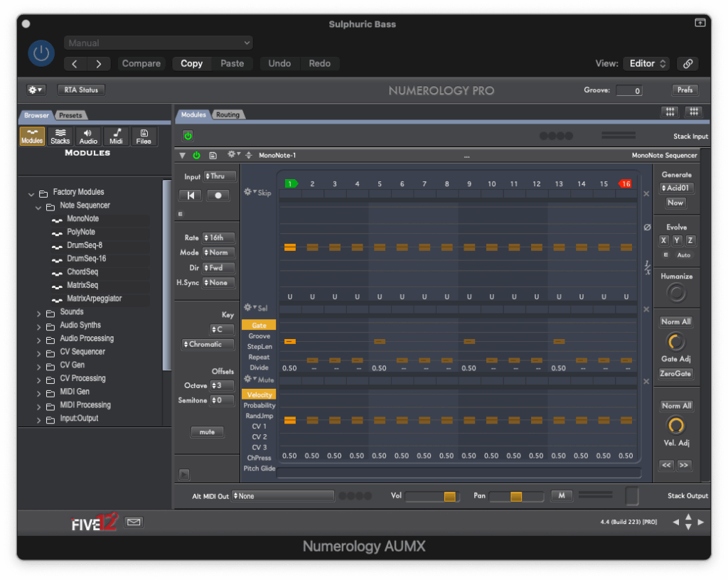Shift sequence right with >> button

pyautogui.click(x=684, y=465)
